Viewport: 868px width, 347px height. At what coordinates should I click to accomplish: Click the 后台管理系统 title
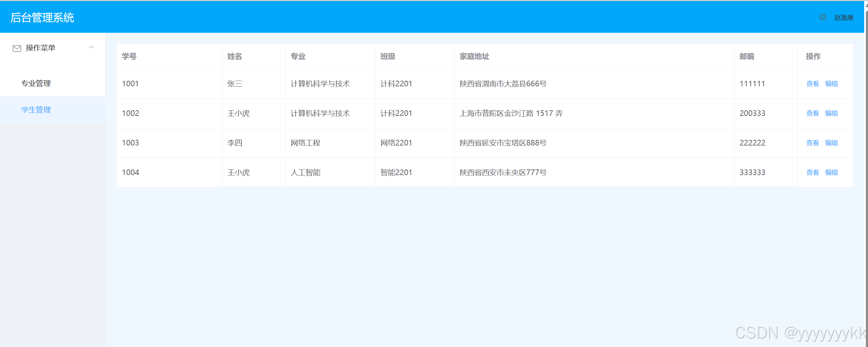42,17
